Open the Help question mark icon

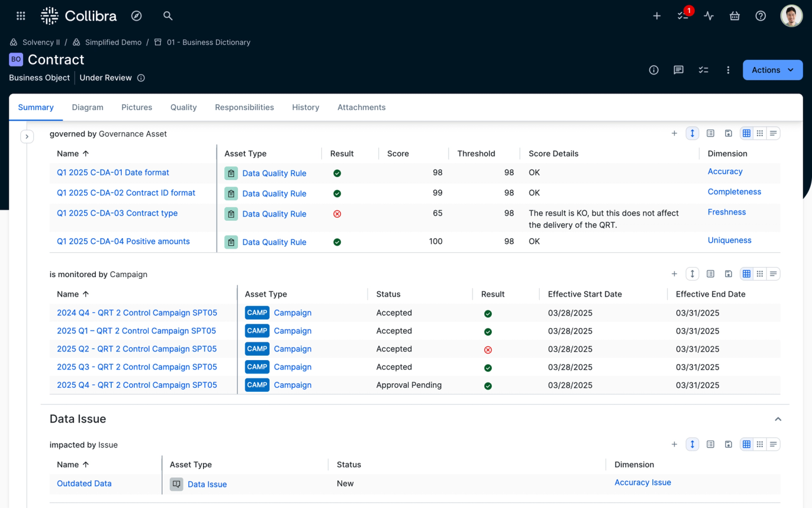coord(760,16)
